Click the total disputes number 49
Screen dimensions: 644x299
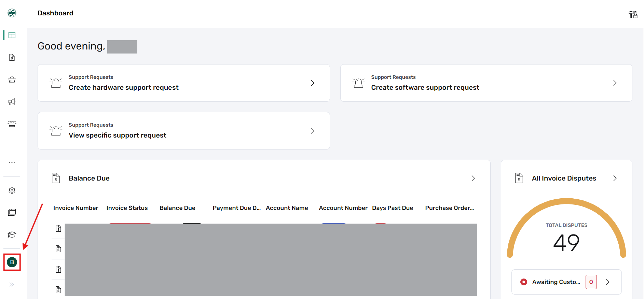566,243
